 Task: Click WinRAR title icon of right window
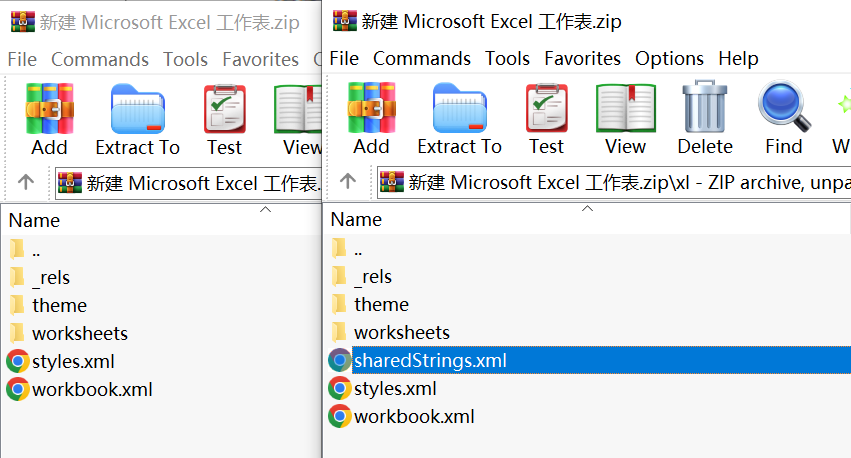[345, 21]
